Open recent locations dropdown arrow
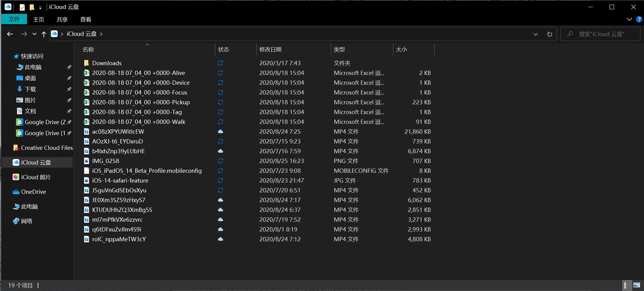The width and height of the screenshot is (644, 291). click(34, 34)
